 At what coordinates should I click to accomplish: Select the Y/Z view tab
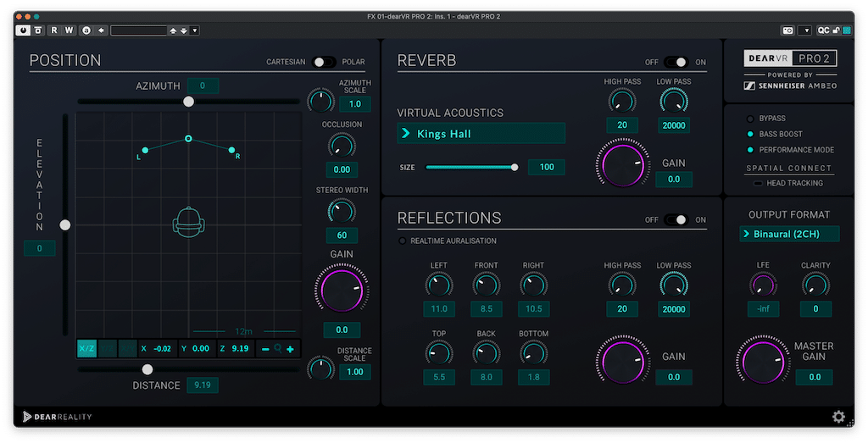(x=108, y=348)
